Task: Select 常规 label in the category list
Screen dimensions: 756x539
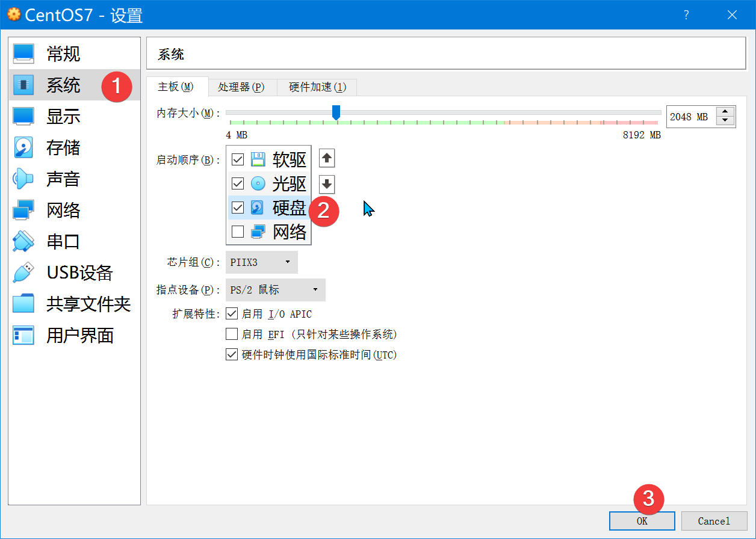Action: pos(63,54)
